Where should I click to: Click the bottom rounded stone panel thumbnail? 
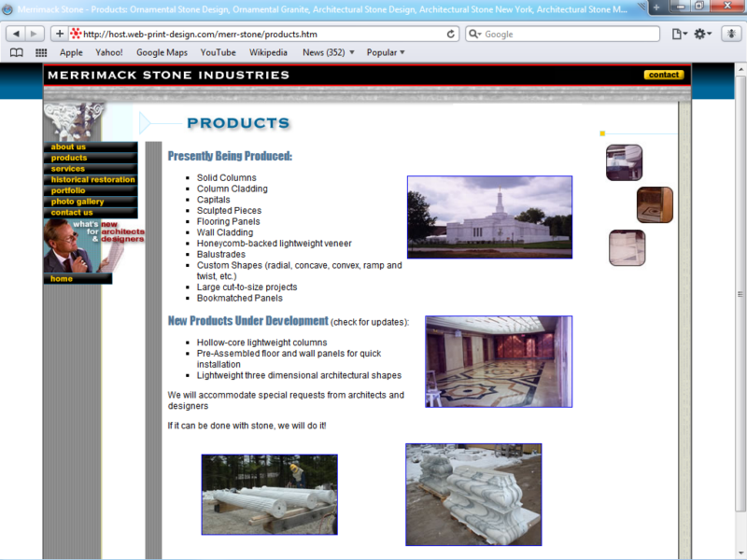627,247
